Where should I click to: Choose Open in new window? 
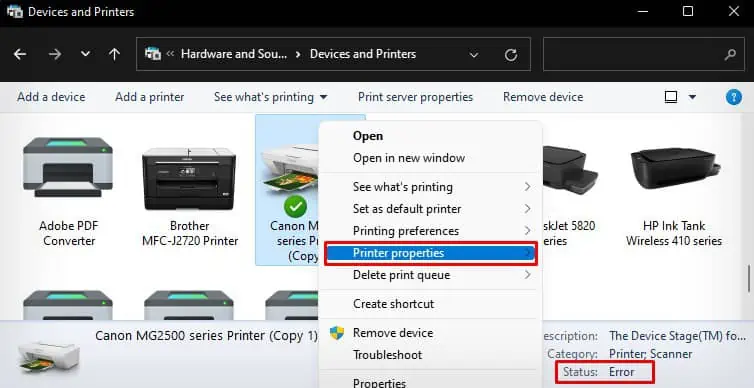point(409,158)
